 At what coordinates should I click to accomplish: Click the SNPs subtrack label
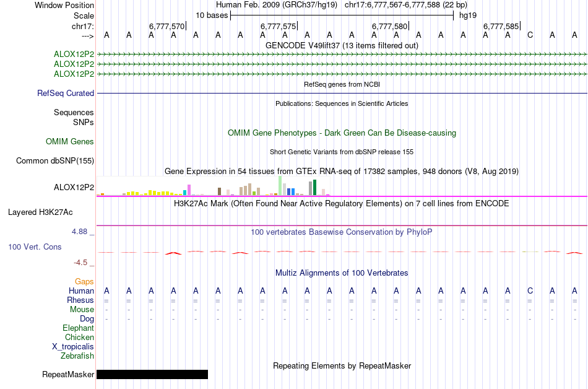tap(84, 122)
